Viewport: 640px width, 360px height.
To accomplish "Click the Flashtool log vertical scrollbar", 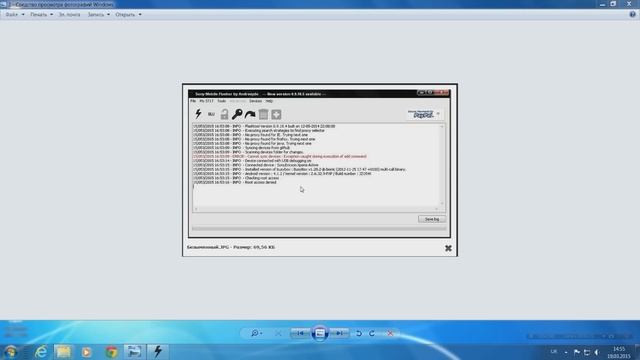I will coord(442,165).
